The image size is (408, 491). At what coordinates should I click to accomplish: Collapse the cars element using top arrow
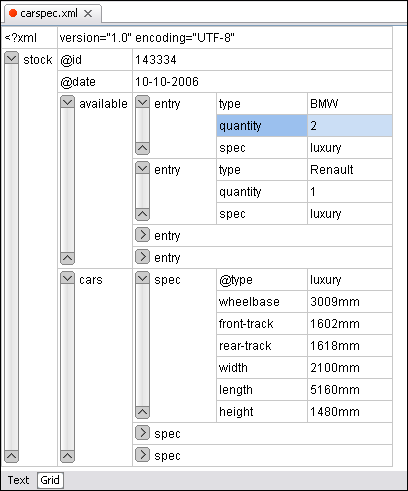68,278
